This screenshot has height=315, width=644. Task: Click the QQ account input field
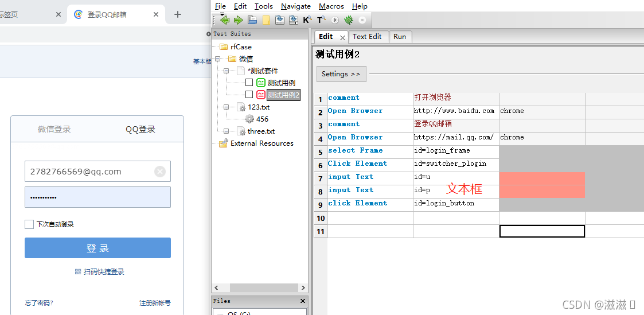pyautogui.click(x=97, y=171)
